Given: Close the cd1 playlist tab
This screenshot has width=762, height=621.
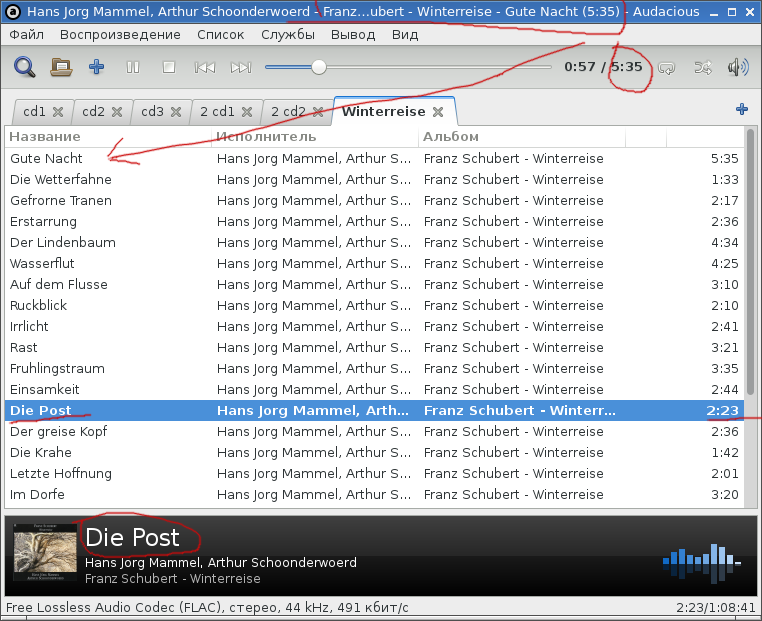Looking at the screenshot, I should pos(58,112).
